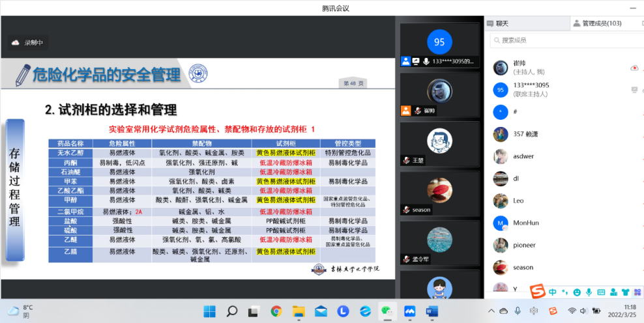This screenshot has height=323, width=644.
Task: Toggle the Sogou 中 Chinese input mode
Action: 553,291
